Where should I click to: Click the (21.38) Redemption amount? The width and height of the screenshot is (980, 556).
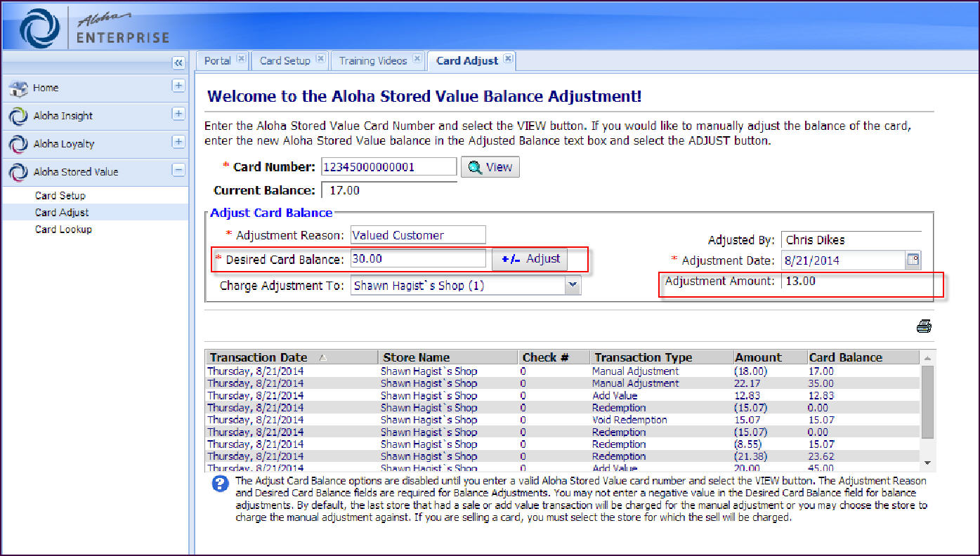pos(750,456)
